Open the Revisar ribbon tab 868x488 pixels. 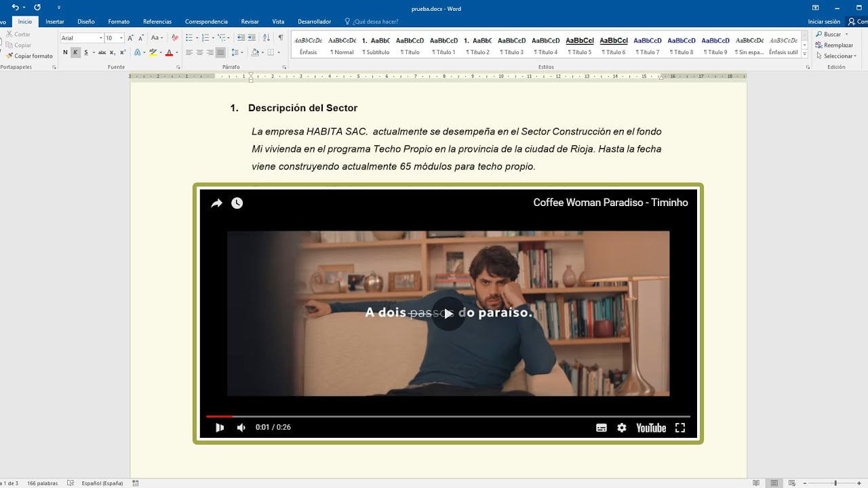[250, 22]
